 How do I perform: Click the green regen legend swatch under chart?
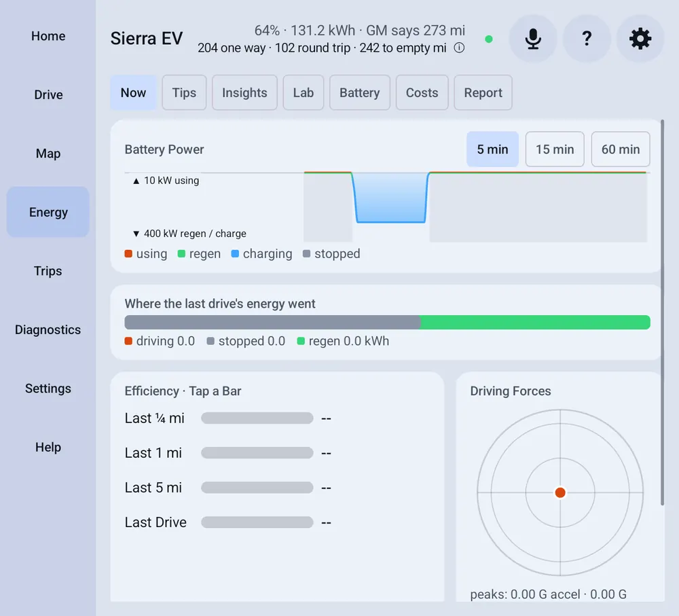point(181,254)
